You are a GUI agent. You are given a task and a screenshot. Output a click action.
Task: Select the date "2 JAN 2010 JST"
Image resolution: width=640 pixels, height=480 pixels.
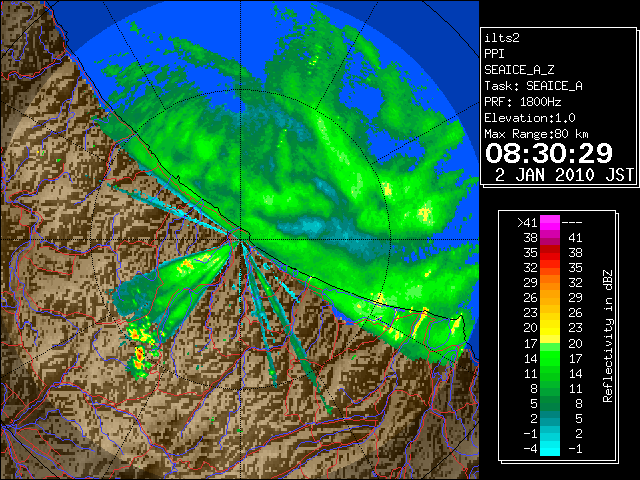[564, 175]
